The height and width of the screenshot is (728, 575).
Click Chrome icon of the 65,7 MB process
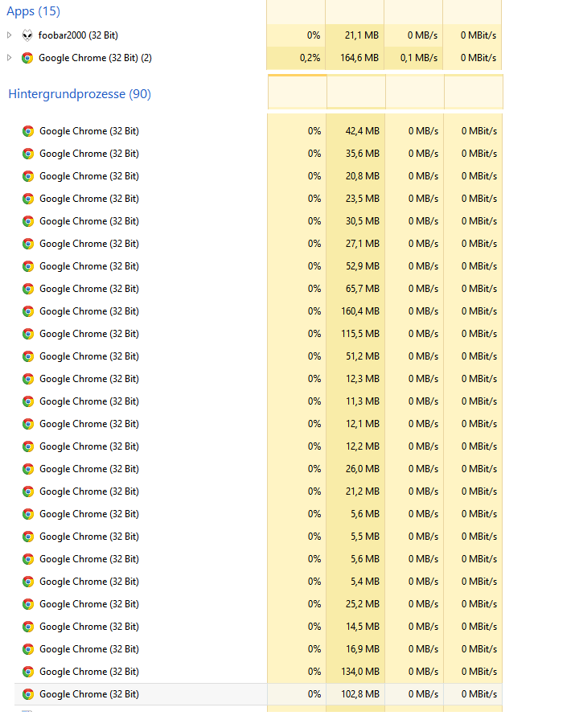28,289
